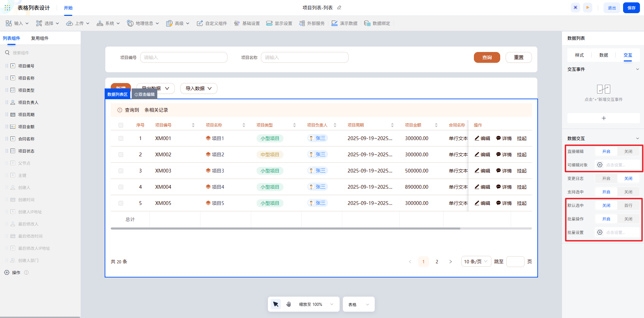Enable change log with 开启

coord(606,179)
